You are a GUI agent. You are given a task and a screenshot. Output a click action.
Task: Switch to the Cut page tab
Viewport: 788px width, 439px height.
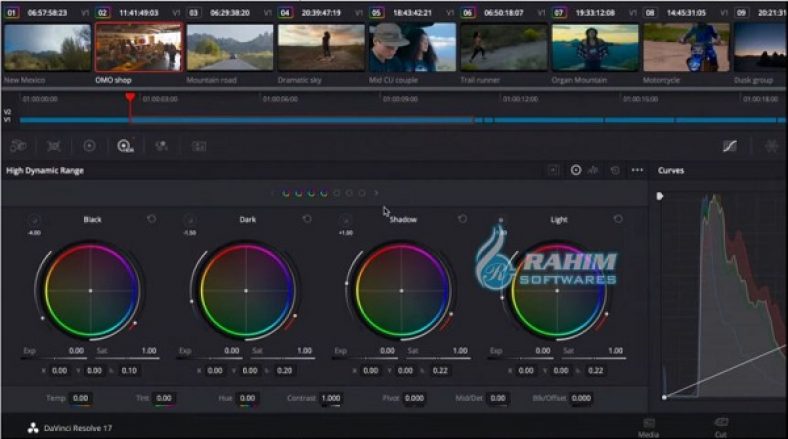coord(720,427)
